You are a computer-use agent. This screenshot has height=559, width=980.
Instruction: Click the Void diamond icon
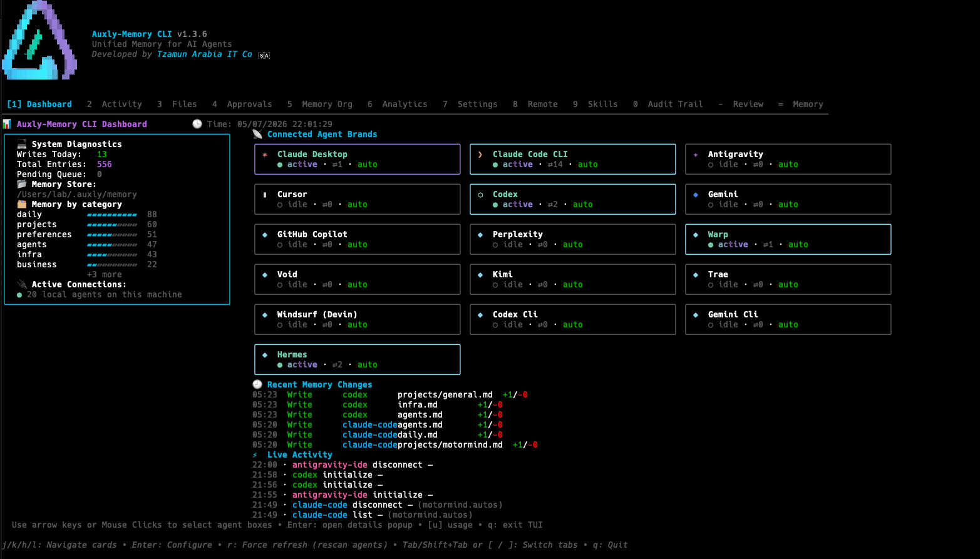(x=265, y=275)
